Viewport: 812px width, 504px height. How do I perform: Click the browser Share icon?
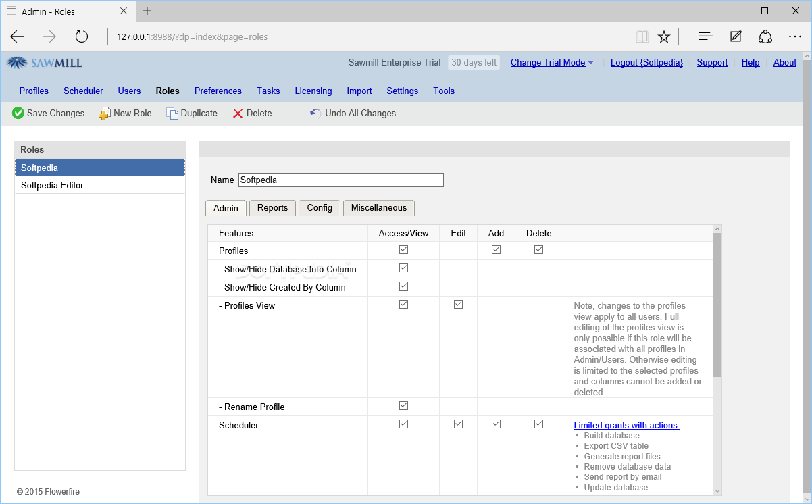point(765,36)
